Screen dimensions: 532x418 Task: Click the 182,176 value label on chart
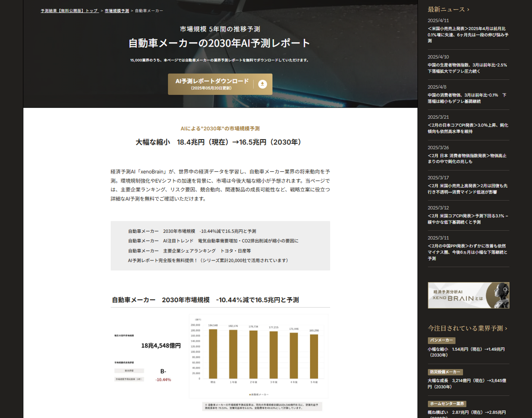[233, 326]
